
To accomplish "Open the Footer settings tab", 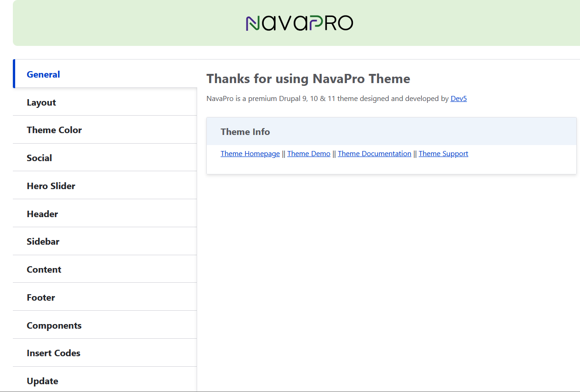I will (41, 297).
